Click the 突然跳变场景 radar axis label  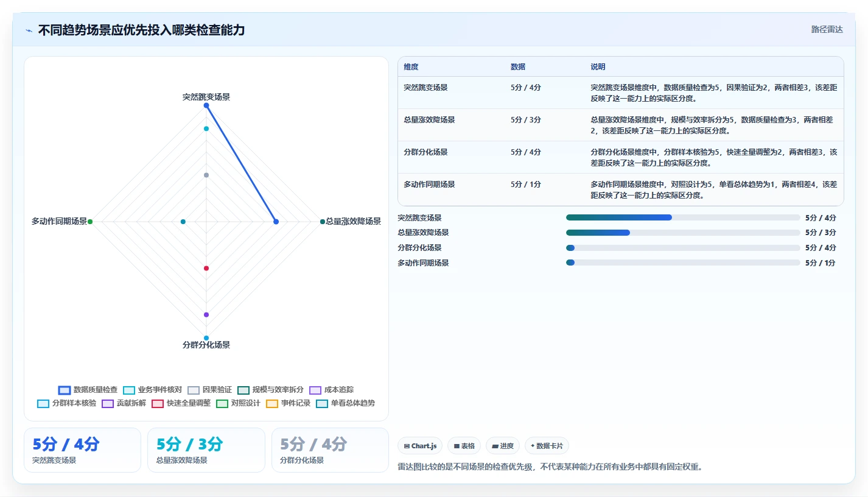coord(206,97)
